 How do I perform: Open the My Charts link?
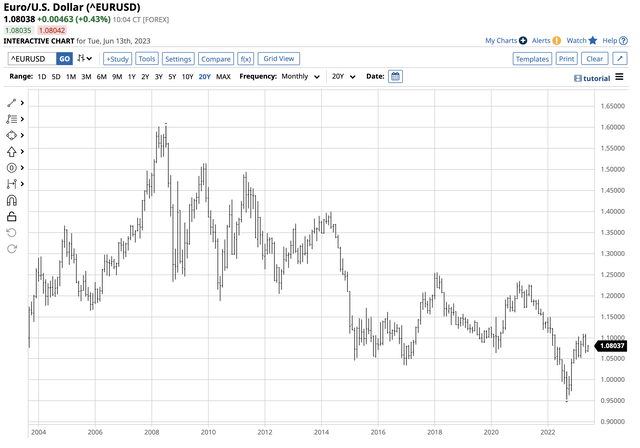pyautogui.click(x=501, y=40)
